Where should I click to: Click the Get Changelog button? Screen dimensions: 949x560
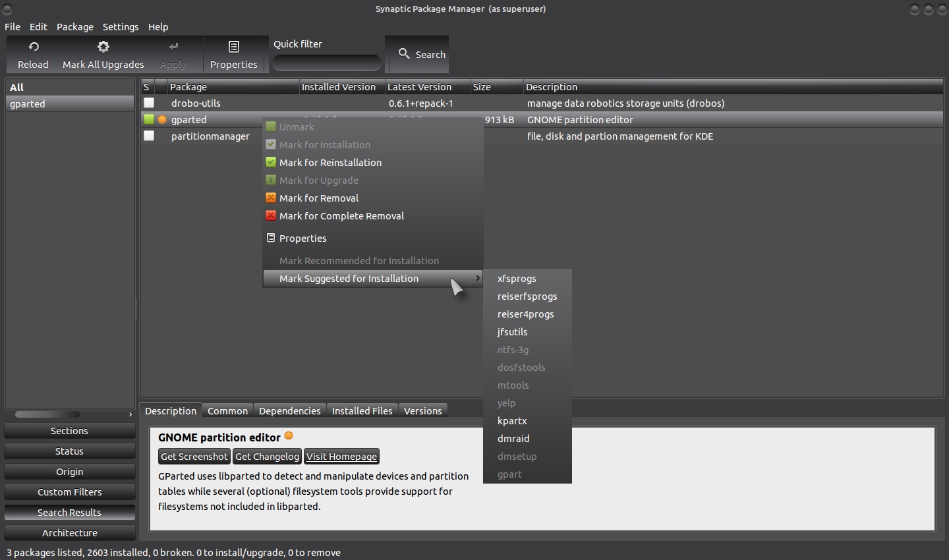[x=268, y=457]
